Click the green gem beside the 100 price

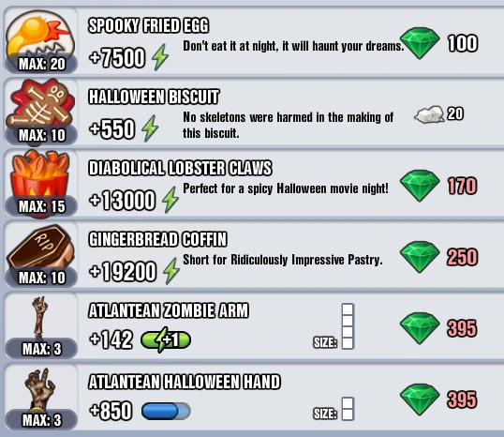[x=420, y=43]
